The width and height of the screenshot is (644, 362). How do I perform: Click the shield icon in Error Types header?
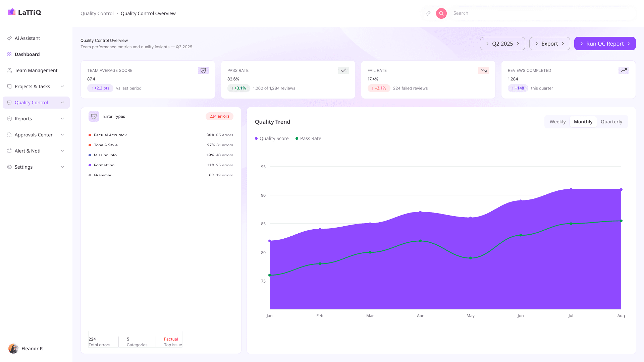pyautogui.click(x=94, y=116)
